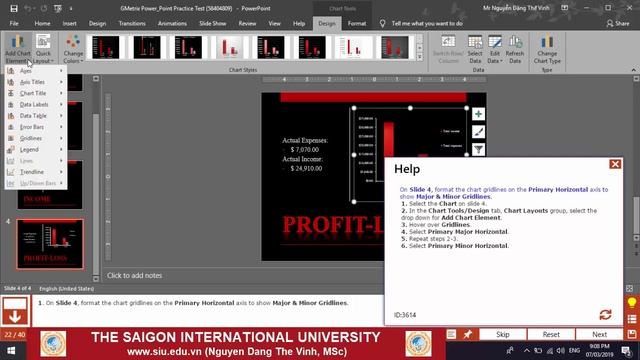Screen dimensions: 640x360
Task: Click the Chart Styles paintbrush button beside chart
Action: 478,132
